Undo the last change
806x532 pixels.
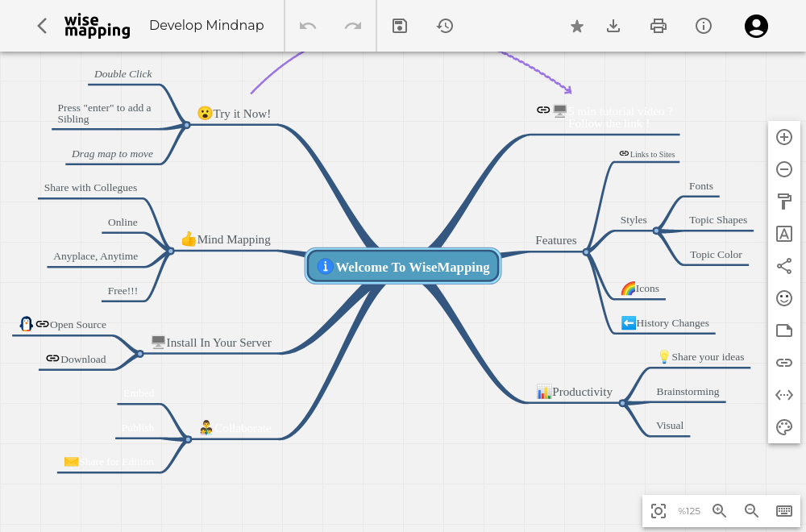pos(308,26)
